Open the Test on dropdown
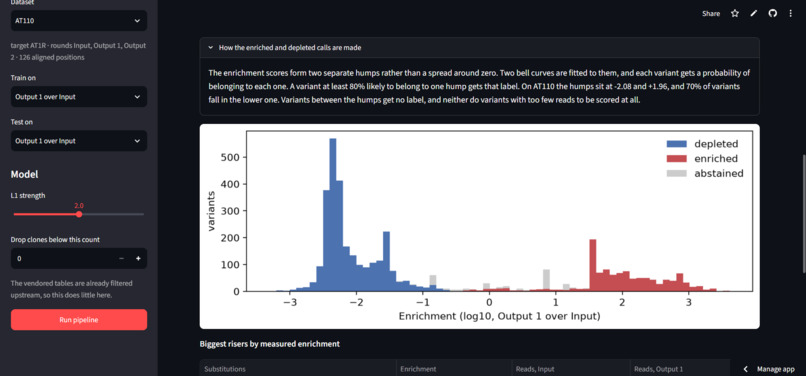Screen dimensions: 806x376 pos(79,141)
